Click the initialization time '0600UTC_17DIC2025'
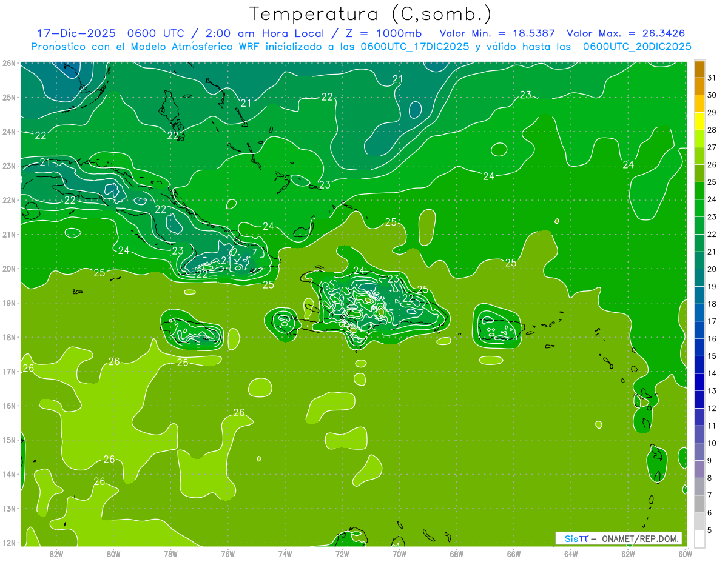This screenshot has width=728, height=562. click(x=414, y=47)
